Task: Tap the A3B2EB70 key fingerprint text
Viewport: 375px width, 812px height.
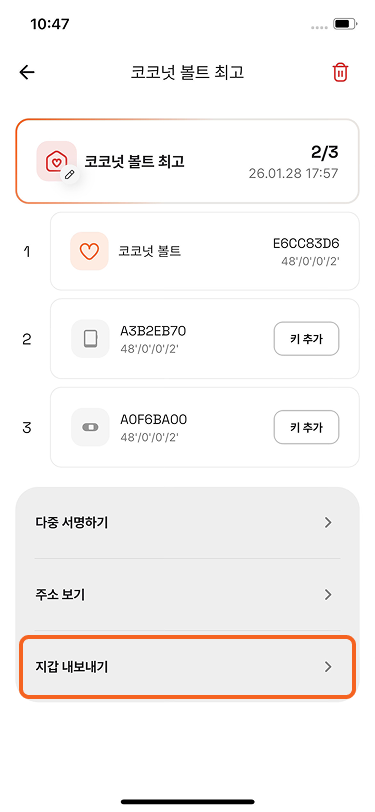Action: click(153, 331)
